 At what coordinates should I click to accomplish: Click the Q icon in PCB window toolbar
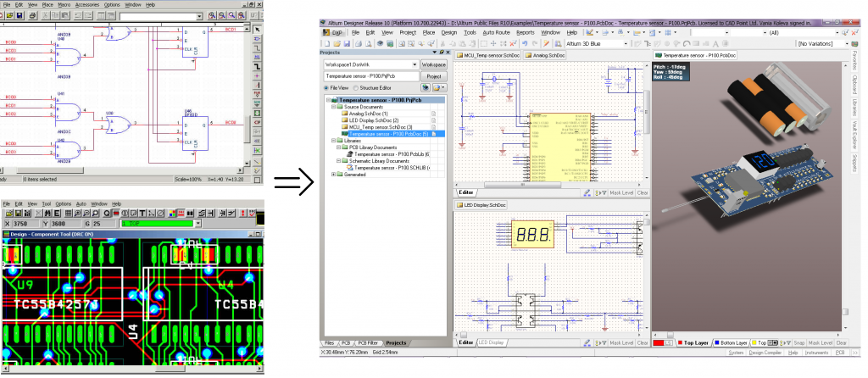(107, 213)
